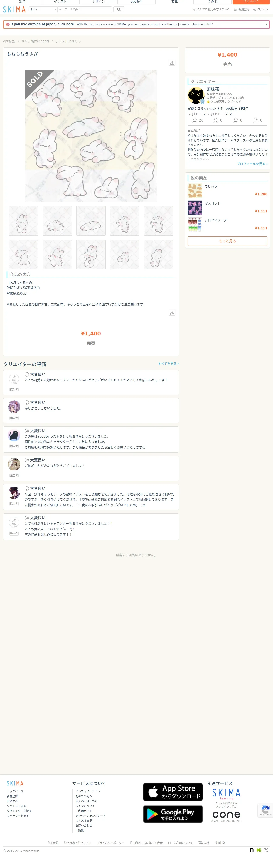This screenshot has height=868, width=273.
Task: Click the purple-haired reviewer avatar
Action: (x=14, y=407)
